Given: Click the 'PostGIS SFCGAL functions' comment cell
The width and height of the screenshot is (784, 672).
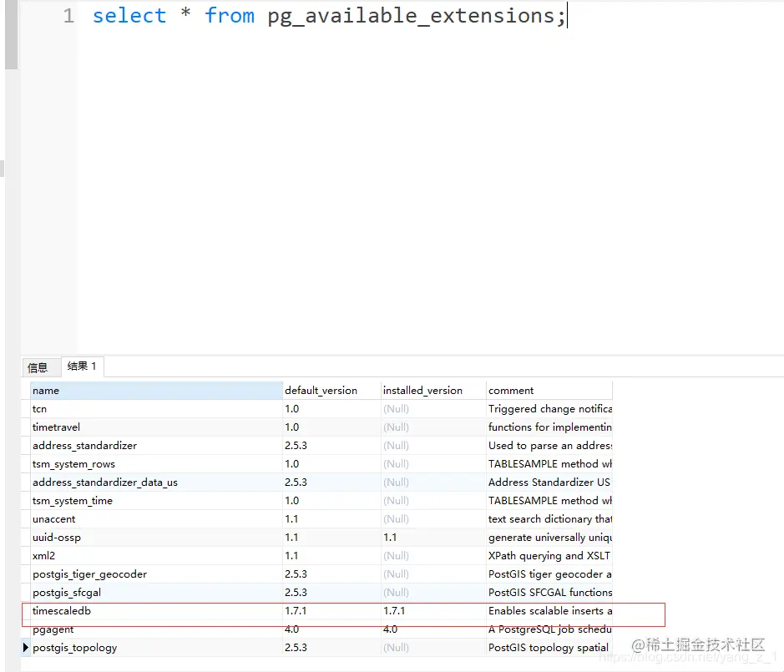Looking at the screenshot, I should (549, 593).
